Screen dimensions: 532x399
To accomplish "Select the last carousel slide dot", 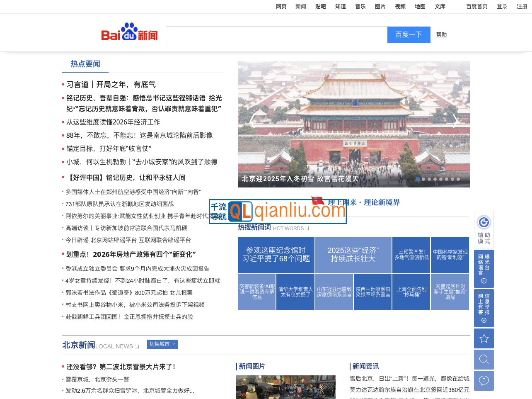I will (458, 179).
